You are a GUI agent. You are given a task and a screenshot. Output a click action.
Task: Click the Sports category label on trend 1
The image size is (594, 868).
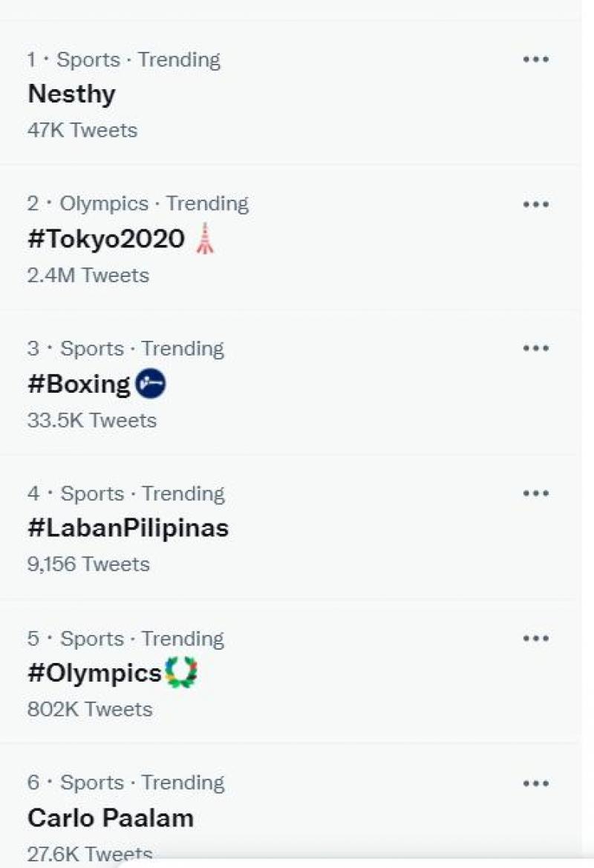89,59
